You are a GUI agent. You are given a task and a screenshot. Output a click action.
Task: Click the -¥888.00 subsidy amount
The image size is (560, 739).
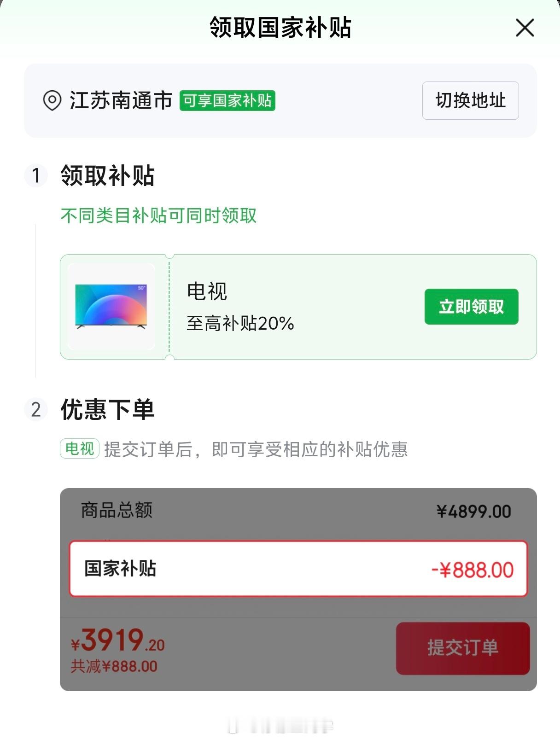(472, 570)
